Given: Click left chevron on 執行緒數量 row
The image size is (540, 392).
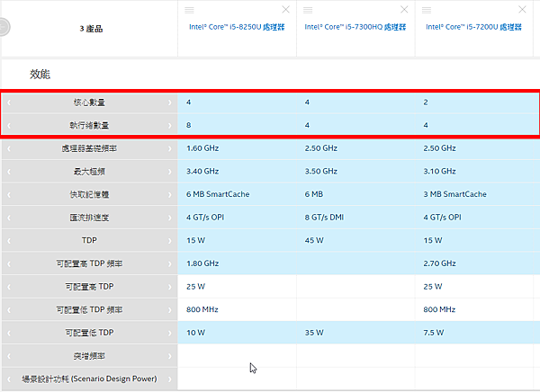Looking at the screenshot, I should pyautogui.click(x=9, y=125).
